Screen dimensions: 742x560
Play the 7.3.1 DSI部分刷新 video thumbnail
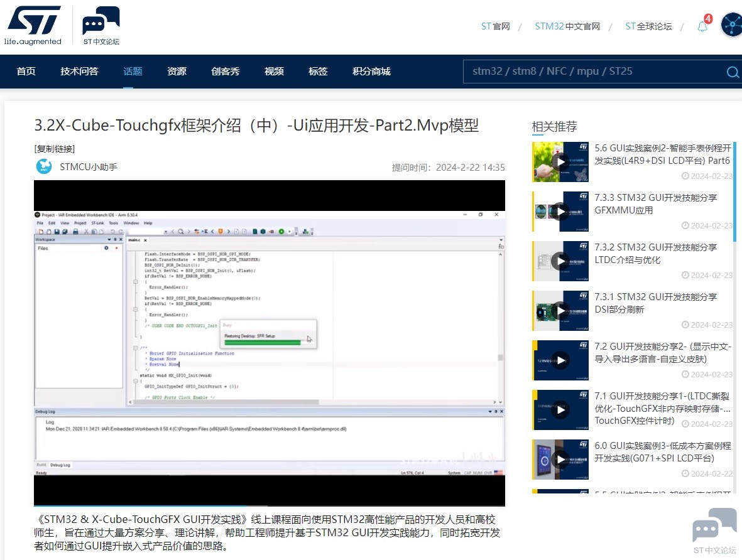tap(560, 311)
